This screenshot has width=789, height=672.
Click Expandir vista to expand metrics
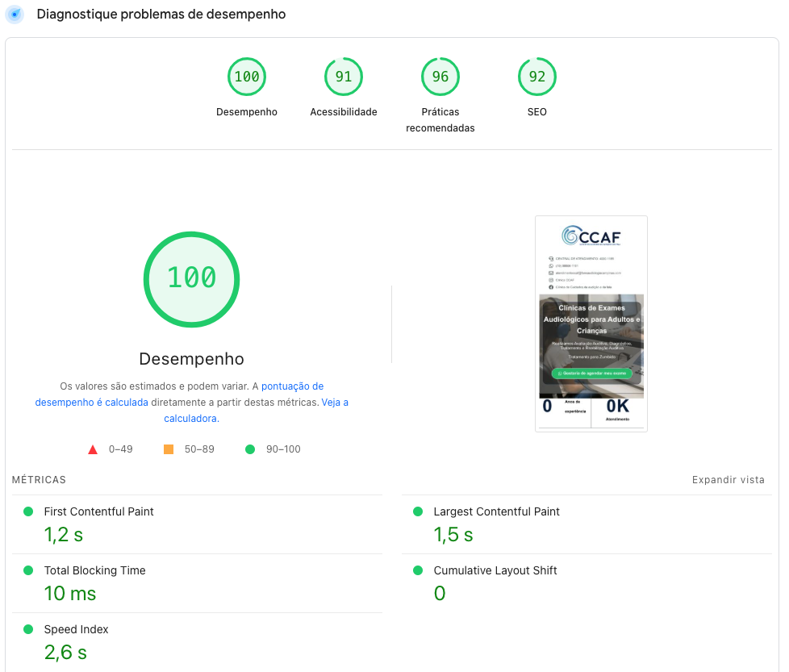[x=728, y=480]
